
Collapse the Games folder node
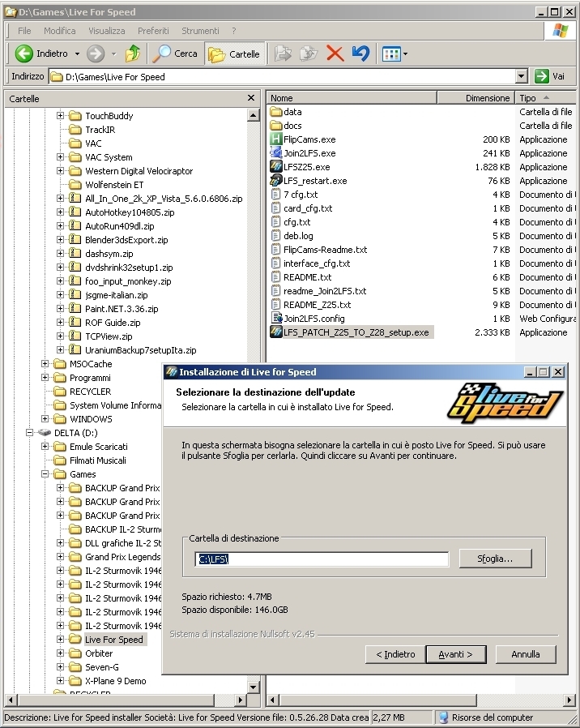(x=45, y=473)
